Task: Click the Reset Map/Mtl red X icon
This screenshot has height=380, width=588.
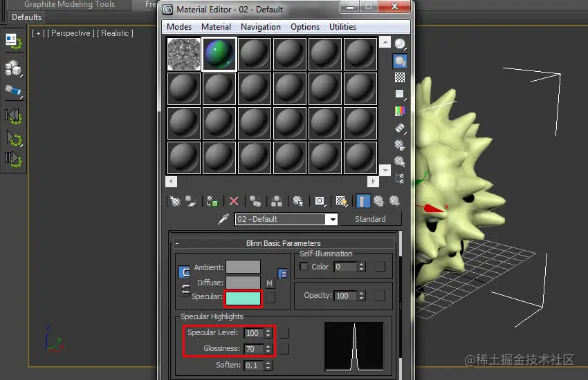Action: (x=234, y=202)
